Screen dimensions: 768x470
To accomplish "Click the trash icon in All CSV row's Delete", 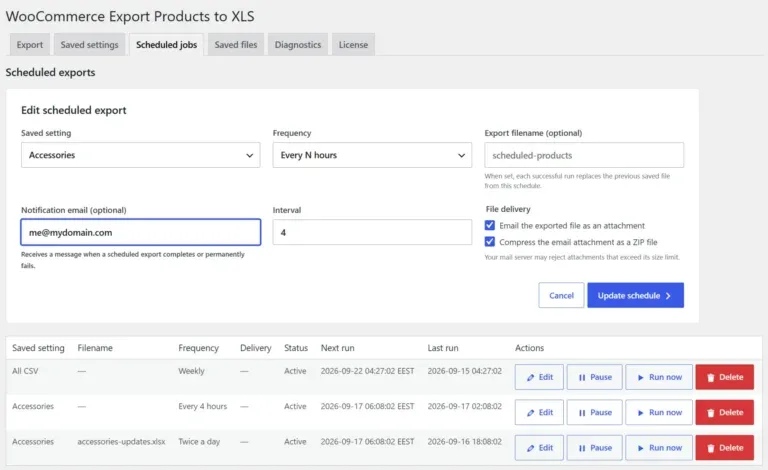I will 711,377.
